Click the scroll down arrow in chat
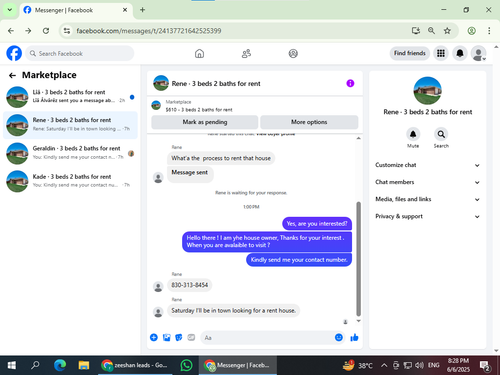 (x=358, y=321)
